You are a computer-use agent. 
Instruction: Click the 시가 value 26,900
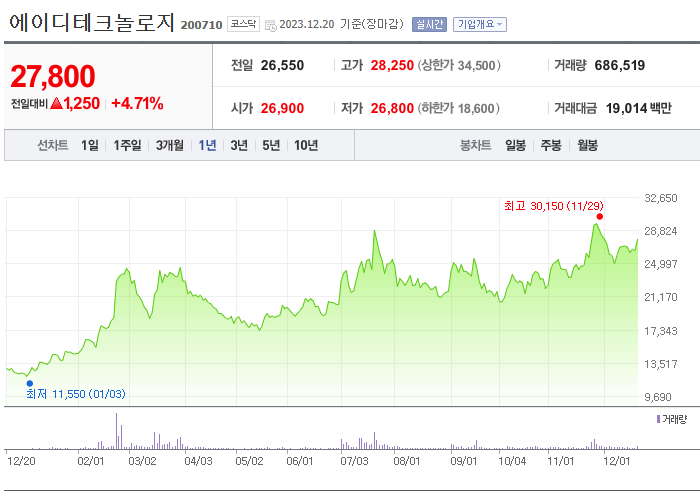pos(282,108)
